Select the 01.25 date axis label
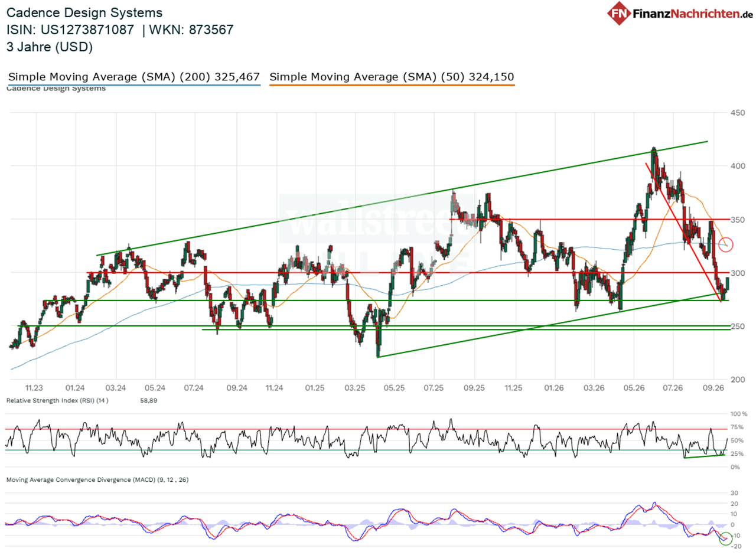 click(x=315, y=388)
